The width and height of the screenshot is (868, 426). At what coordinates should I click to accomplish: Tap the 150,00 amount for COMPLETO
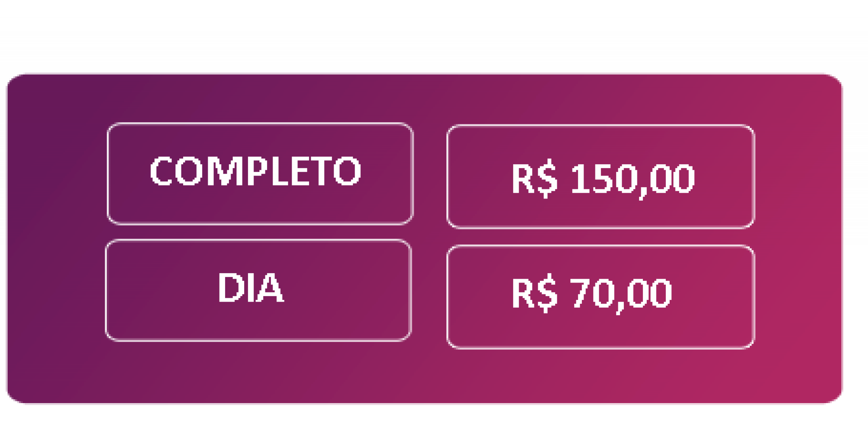tap(632, 180)
